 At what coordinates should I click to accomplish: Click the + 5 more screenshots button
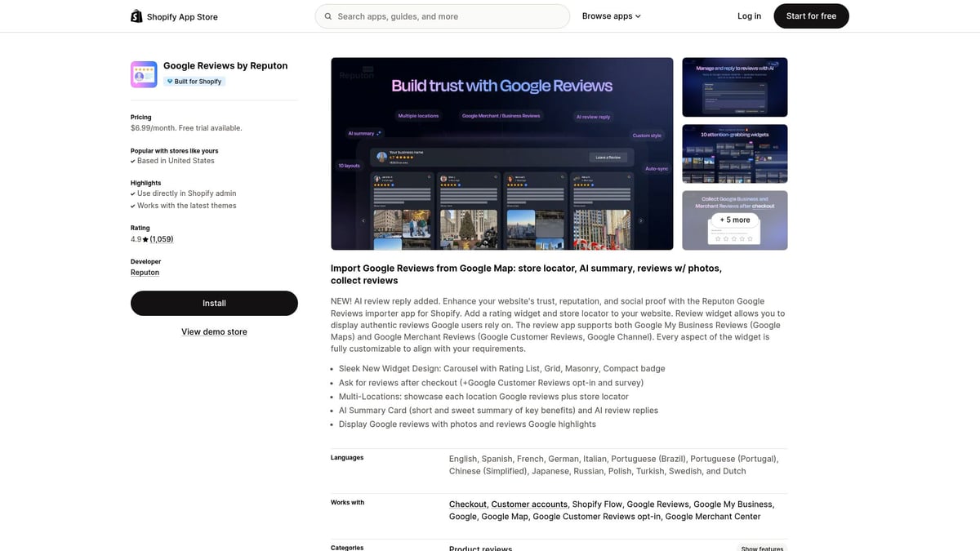(x=735, y=220)
